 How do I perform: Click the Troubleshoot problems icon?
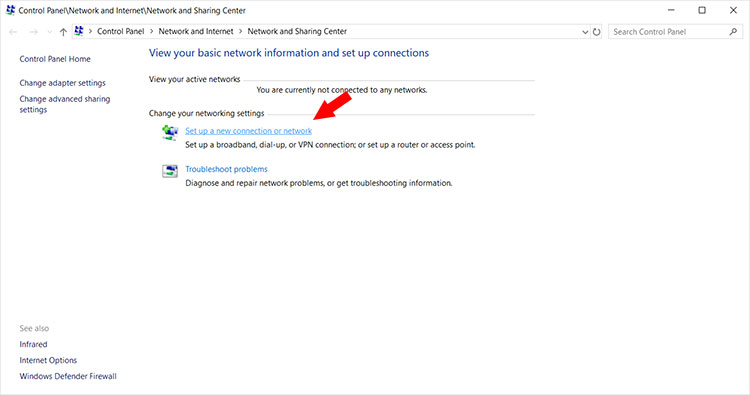(x=170, y=171)
